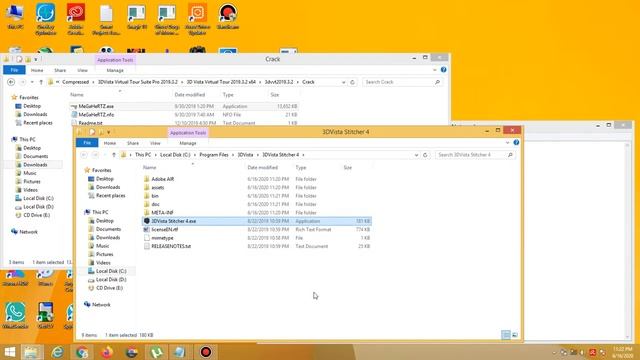Switch to details view in 3DVista Stitcher window
The image size is (640, 360).
click(506, 335)
